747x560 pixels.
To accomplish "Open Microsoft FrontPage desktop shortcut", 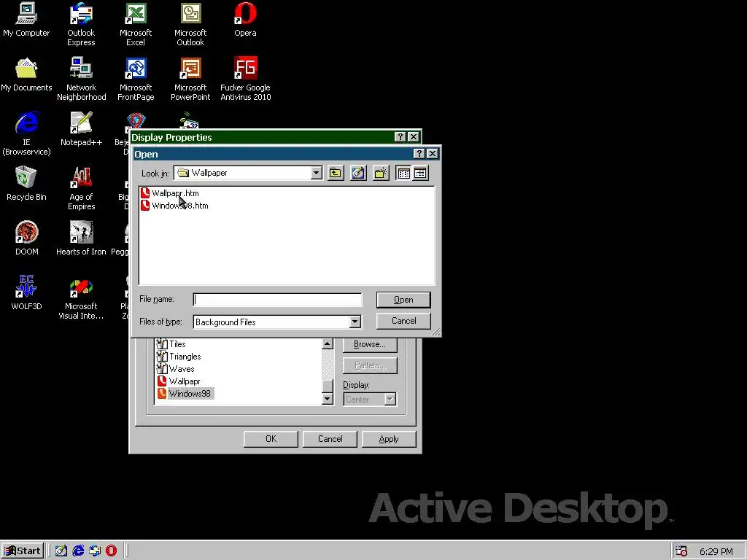I will click(136, 79).
